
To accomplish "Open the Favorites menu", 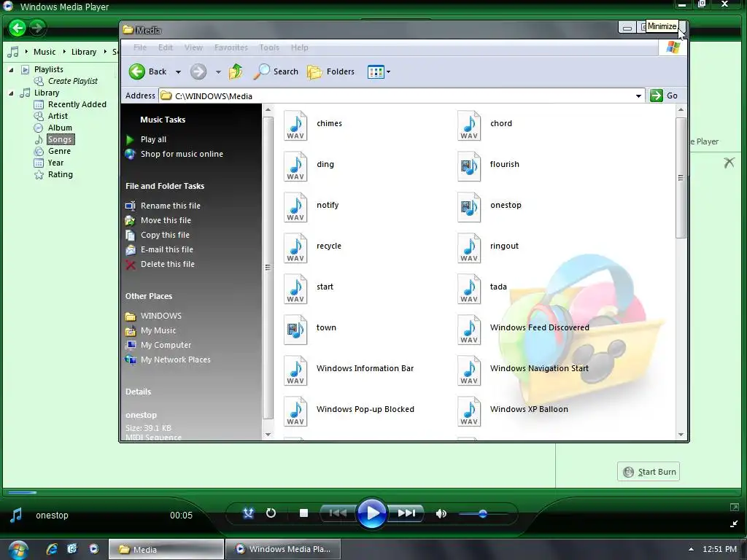I will (231, 47).
